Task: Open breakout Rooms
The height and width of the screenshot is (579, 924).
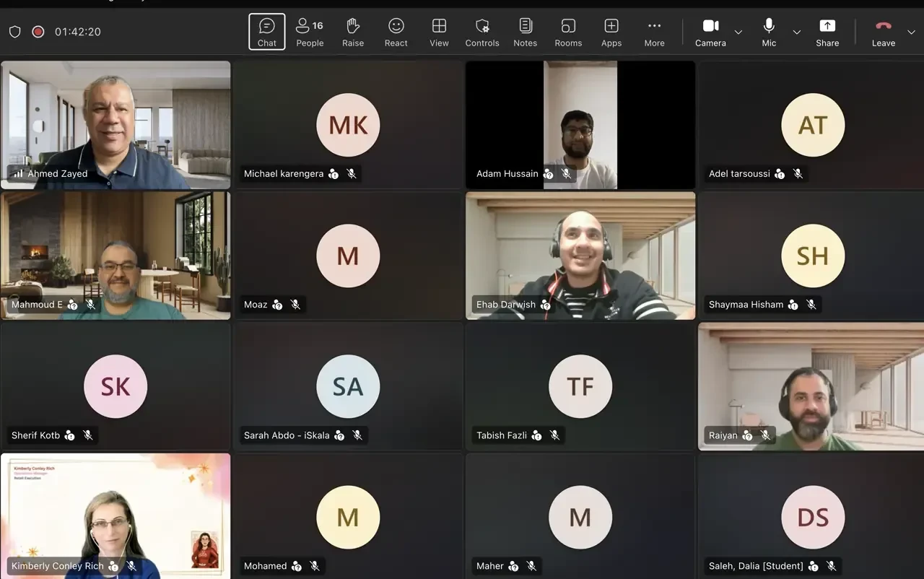Action: pos(568,32)
